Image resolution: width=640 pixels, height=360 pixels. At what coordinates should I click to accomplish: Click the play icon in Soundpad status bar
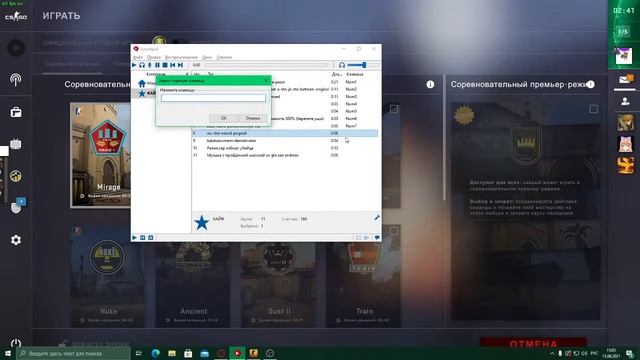click(x=134, y=238)
